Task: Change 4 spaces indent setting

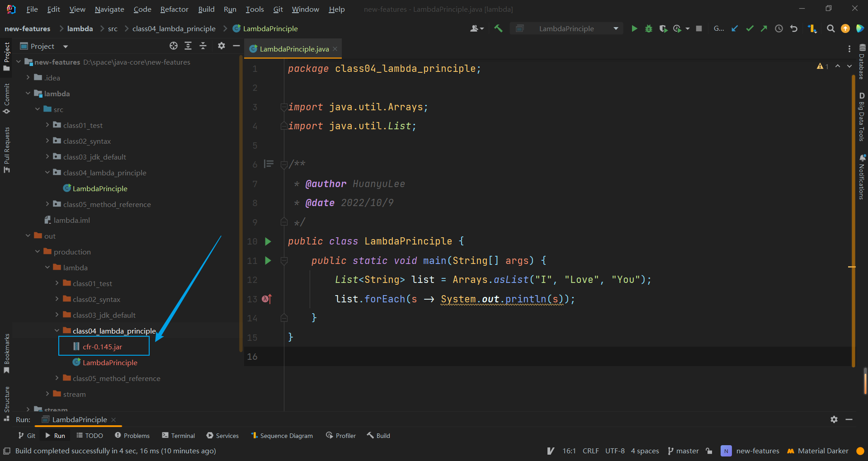Action: [645, 451]
